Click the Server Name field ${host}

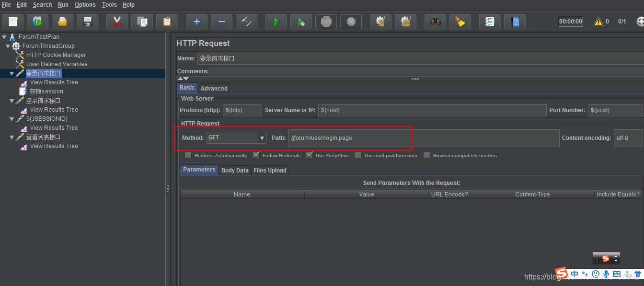432,110
